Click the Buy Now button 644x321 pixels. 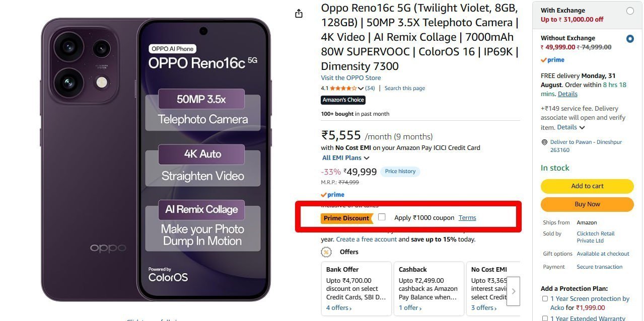(587, 204)
